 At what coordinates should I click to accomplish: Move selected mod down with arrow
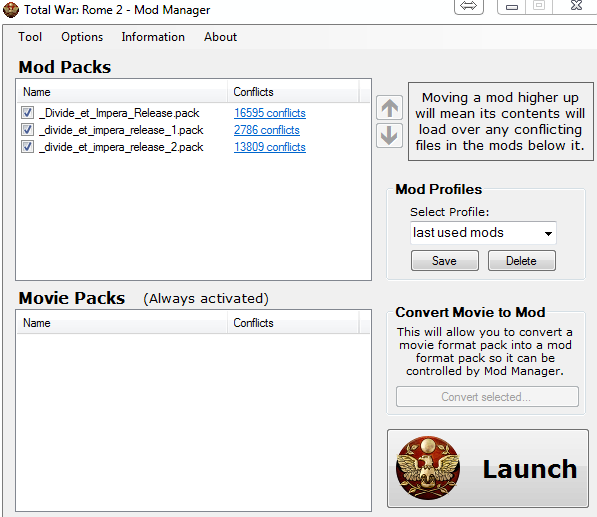pos(389,135)
